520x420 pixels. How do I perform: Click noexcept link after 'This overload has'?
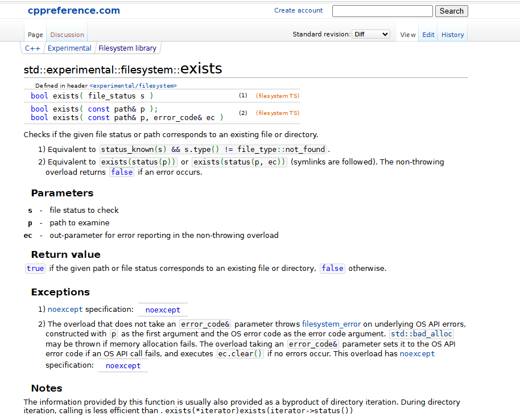coord(417,353)
